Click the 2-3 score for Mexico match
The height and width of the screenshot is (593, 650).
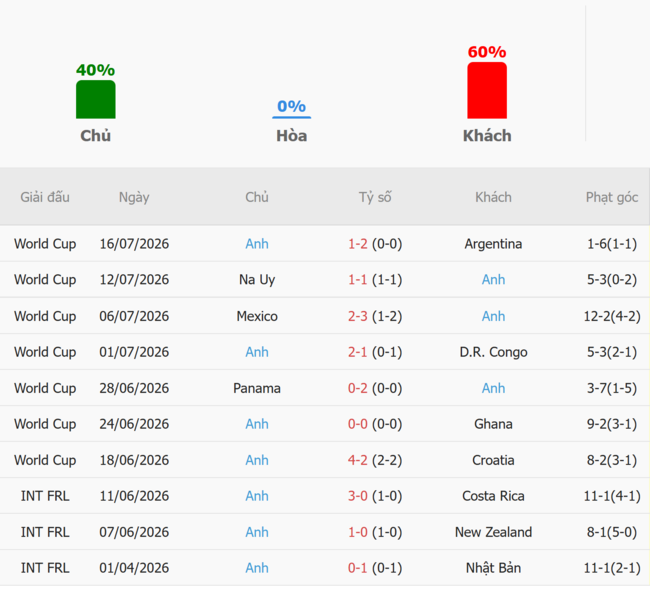coord(358,316)
